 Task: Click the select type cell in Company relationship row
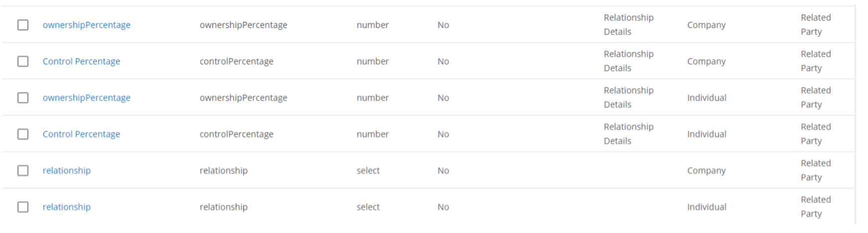[x=368, y=170]
